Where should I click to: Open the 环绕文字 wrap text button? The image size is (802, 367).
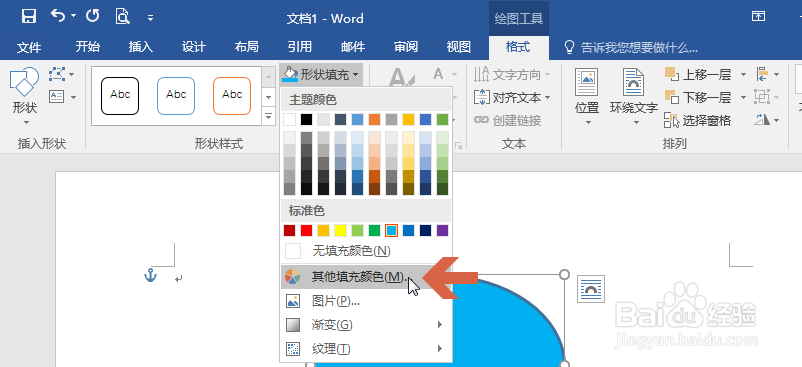634,97
